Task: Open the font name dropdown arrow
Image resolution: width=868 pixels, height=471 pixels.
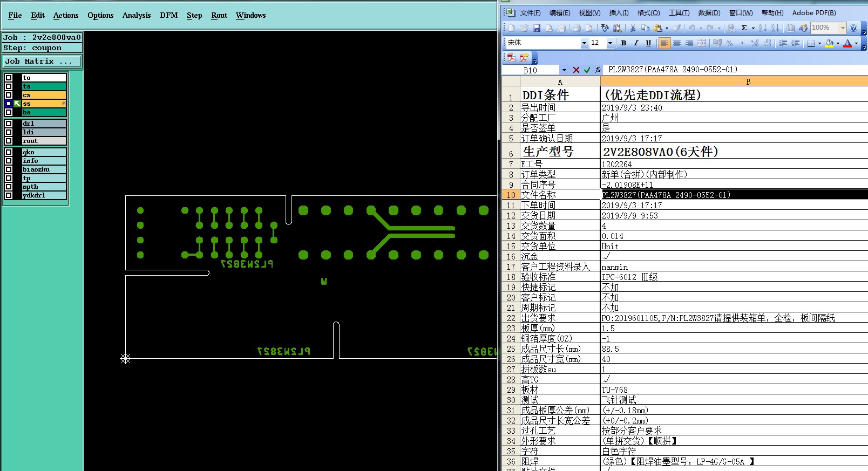Action: [584, 43]
